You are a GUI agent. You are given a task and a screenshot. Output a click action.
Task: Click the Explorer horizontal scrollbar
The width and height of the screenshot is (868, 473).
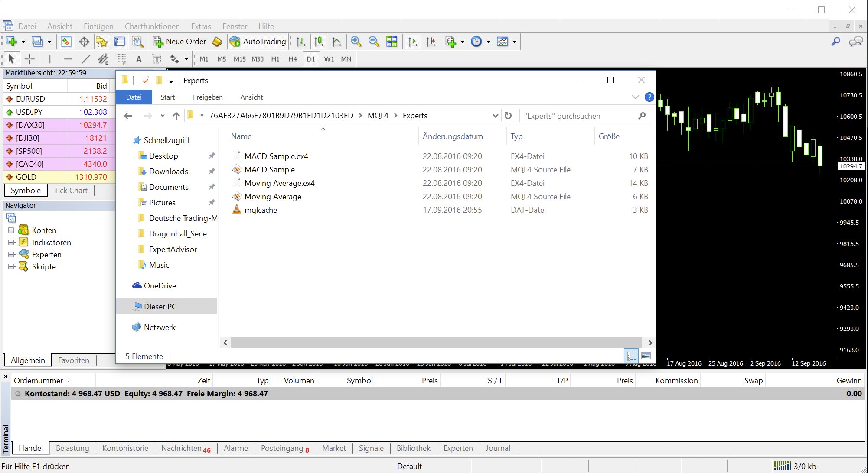(436, 343)
